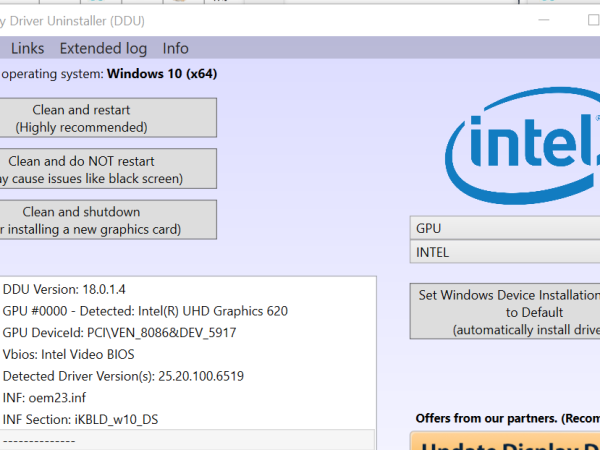Select the DDU Version 18.0.1.4 log line

64,289
